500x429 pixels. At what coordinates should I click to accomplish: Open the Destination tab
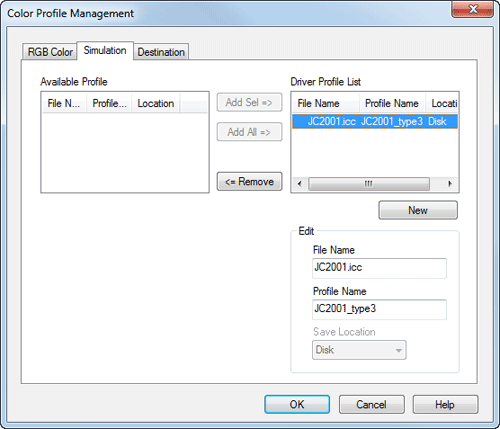161,52
